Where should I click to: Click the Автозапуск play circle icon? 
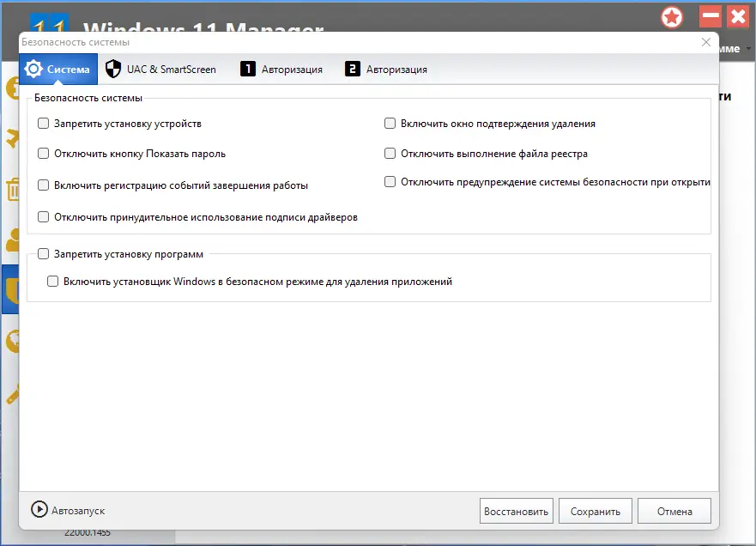(39, 509)
